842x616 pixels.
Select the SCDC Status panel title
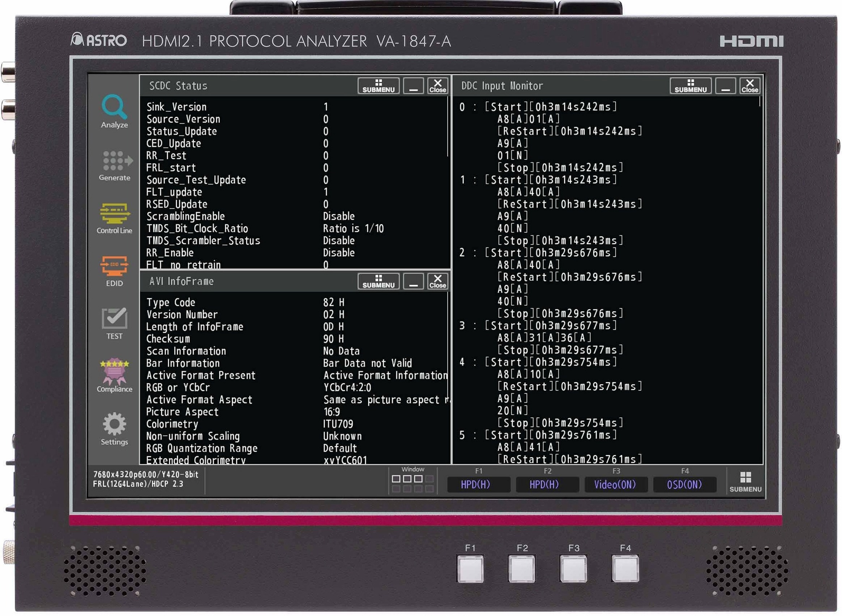point(178,86)
